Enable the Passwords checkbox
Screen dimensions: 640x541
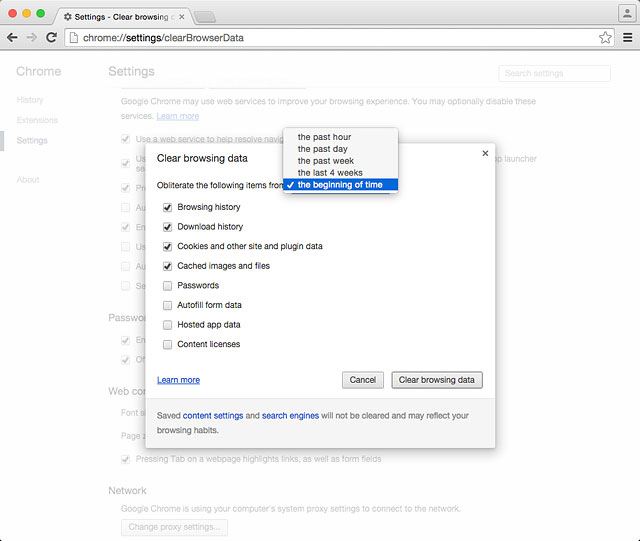[x=167, y=286]
